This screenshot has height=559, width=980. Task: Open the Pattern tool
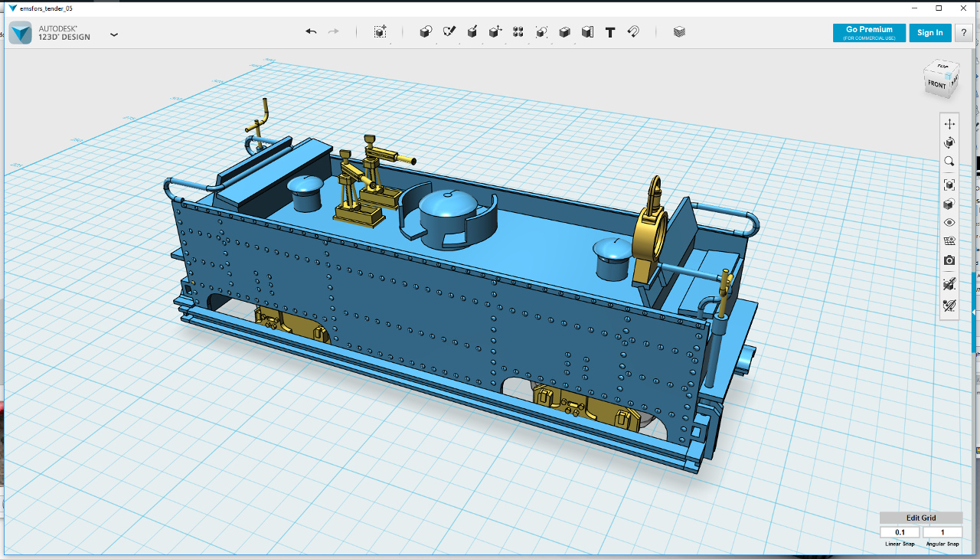(518, 32)
